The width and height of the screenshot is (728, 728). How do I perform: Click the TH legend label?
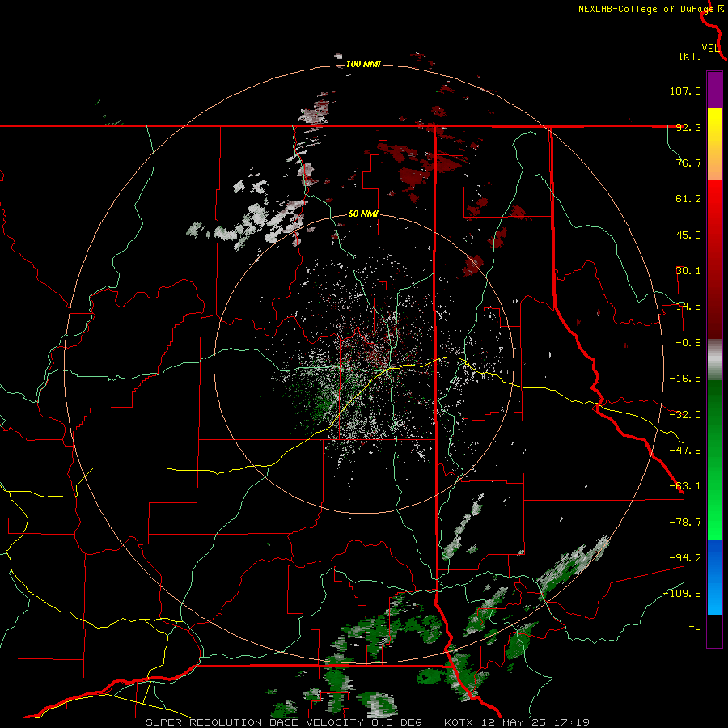pyautogui.click(x=695, y=630)
